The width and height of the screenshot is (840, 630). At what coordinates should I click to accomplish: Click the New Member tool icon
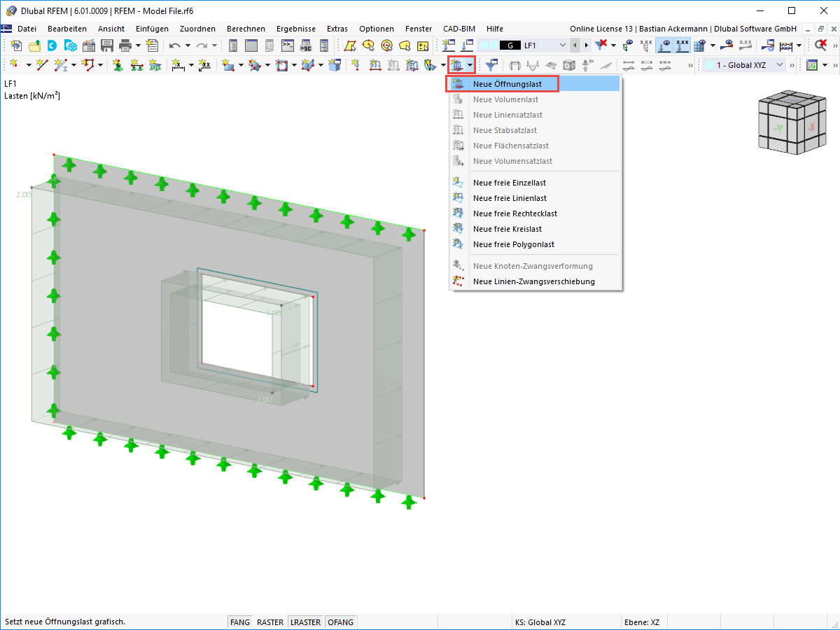point(60,65)
